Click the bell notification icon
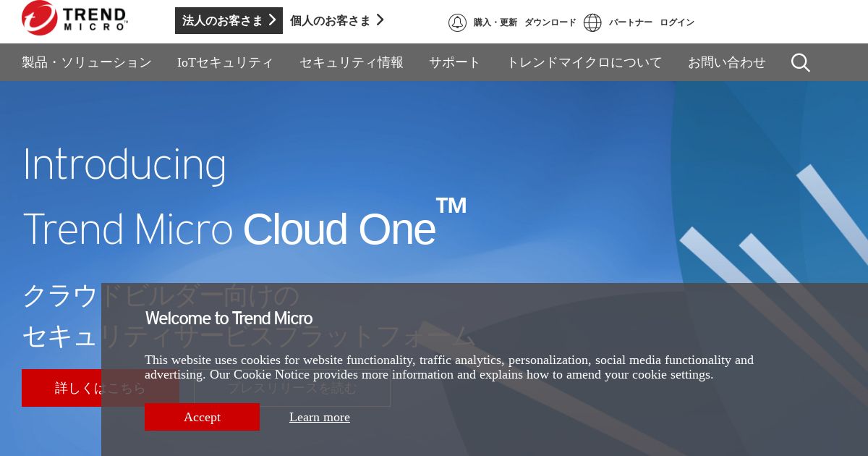This screenshot has width=868, height=456. point(457,22)
